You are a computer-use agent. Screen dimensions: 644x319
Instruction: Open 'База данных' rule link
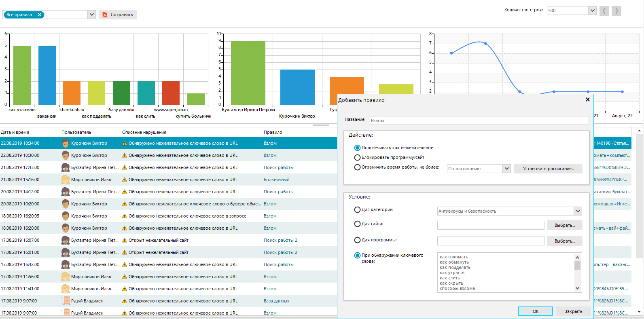pyautogui.click(x=276, y=301)
